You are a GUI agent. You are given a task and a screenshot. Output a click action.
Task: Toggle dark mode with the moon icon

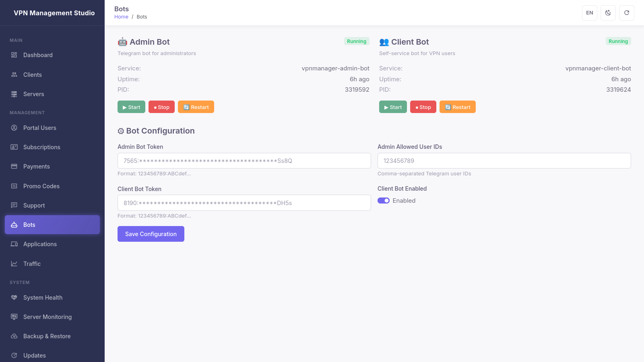pyautogui.click(x=608, y=12)
